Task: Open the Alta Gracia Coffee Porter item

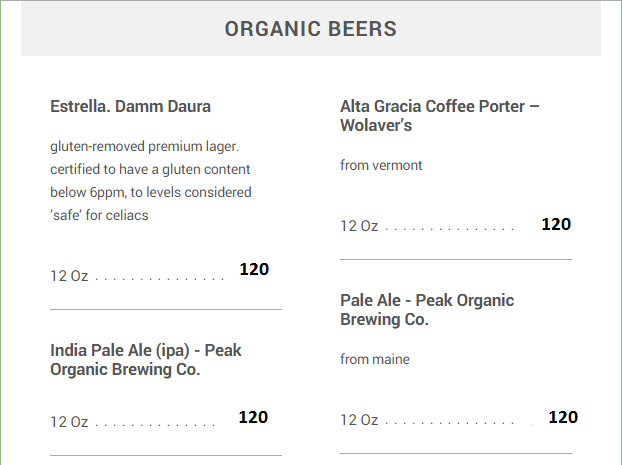Action: pos(440,115)
